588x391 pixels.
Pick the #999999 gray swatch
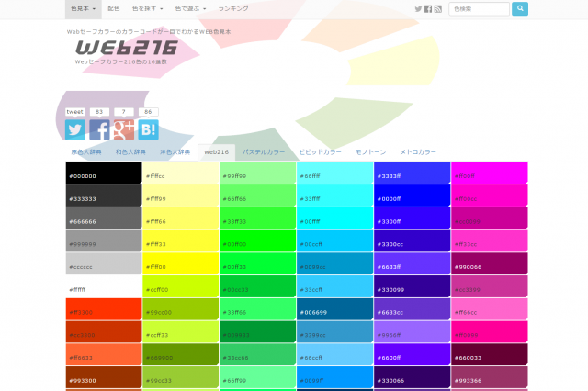104,240
